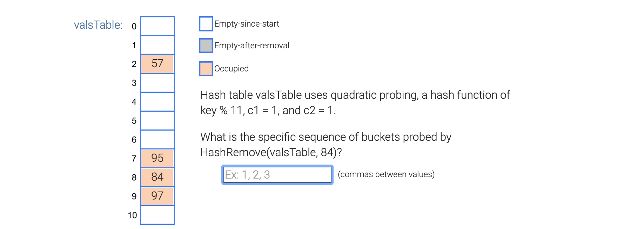Click the answer input field
The width and height of the screenshot is (644, 229).
click(x=277, y=174)
